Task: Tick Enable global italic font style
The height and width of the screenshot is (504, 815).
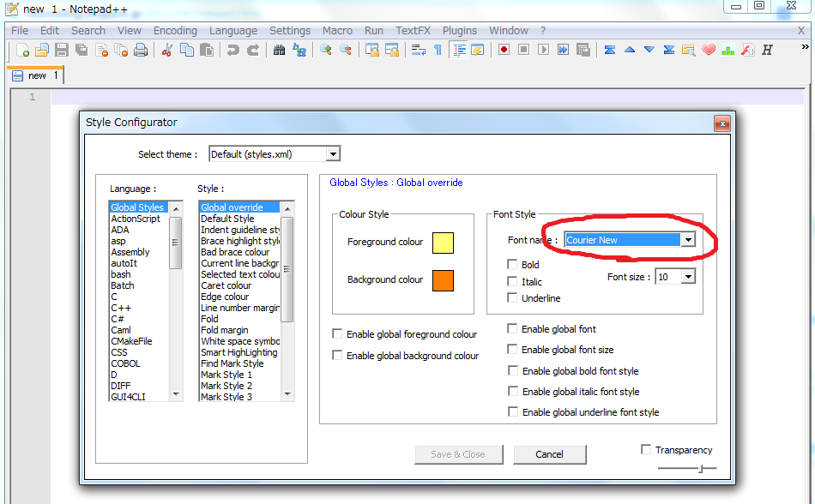Action: pyautogui.click(x=513, y=391)
